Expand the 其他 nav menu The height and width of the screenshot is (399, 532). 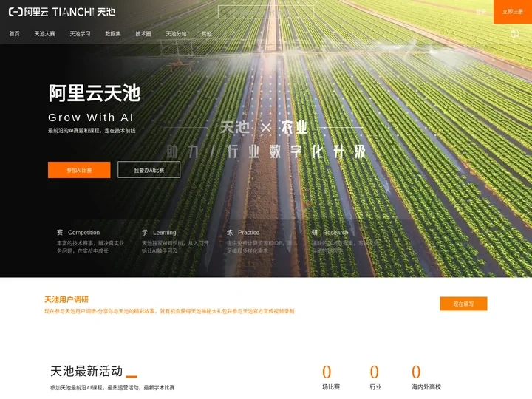[206, 33]
